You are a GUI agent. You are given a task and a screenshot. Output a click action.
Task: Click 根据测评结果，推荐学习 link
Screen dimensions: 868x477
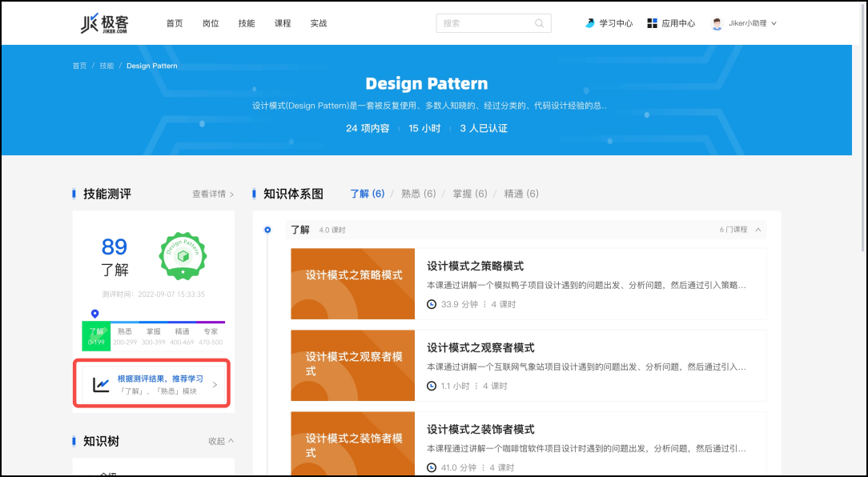click(160, 379)
